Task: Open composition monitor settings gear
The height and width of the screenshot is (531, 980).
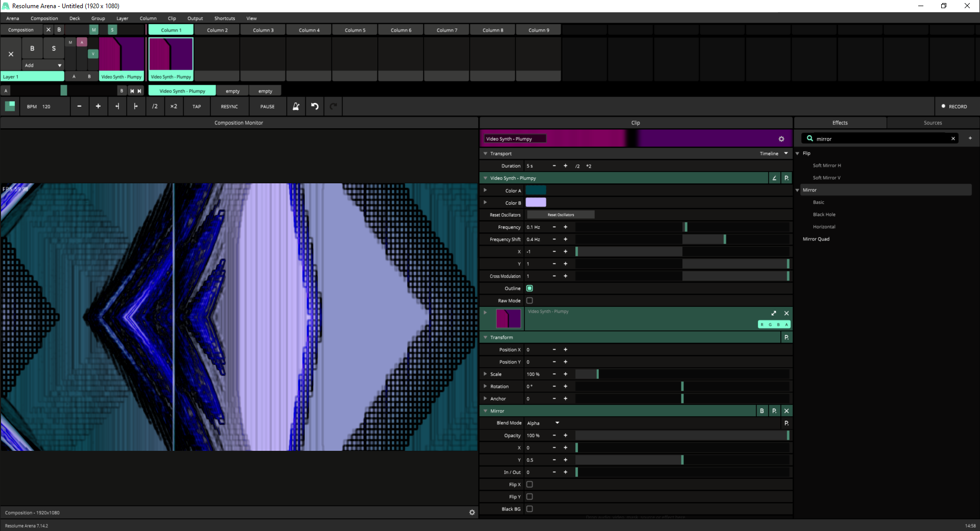Action: (472, 512)
